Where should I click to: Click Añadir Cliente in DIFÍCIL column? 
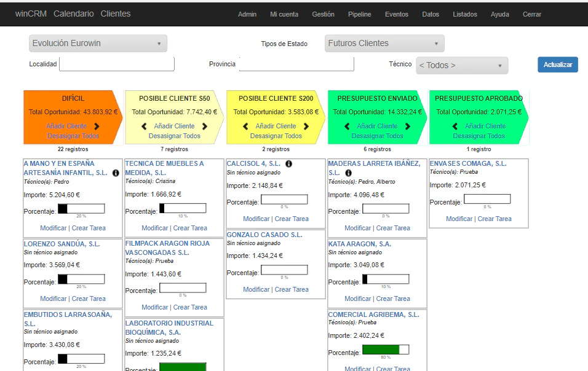click(66, 126)
